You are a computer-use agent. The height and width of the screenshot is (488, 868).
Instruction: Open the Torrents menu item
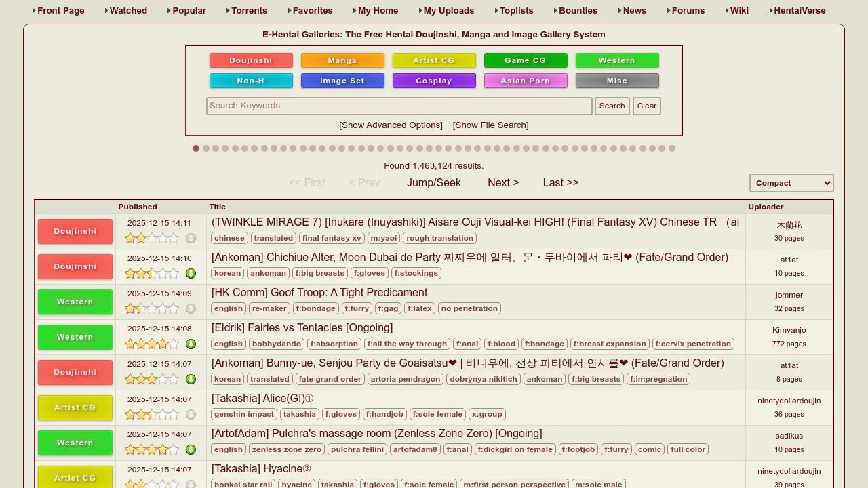point(249,10)
